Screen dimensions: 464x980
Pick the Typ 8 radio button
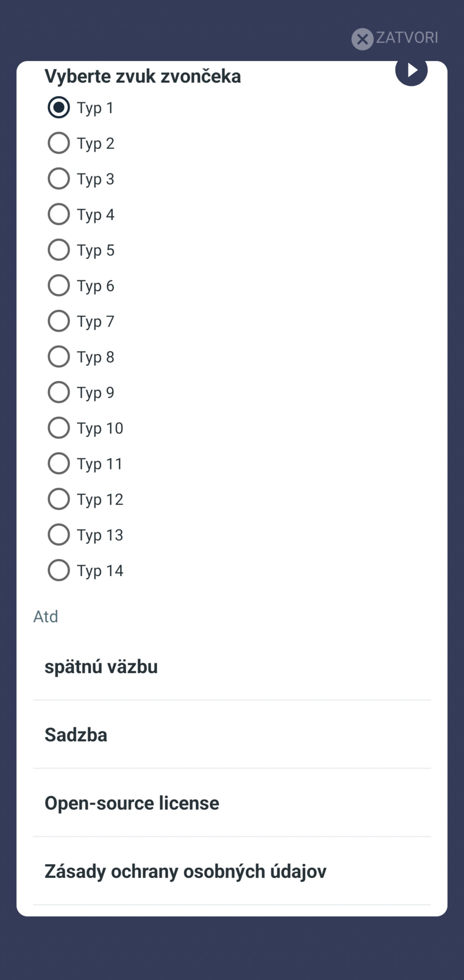point(59,357)
